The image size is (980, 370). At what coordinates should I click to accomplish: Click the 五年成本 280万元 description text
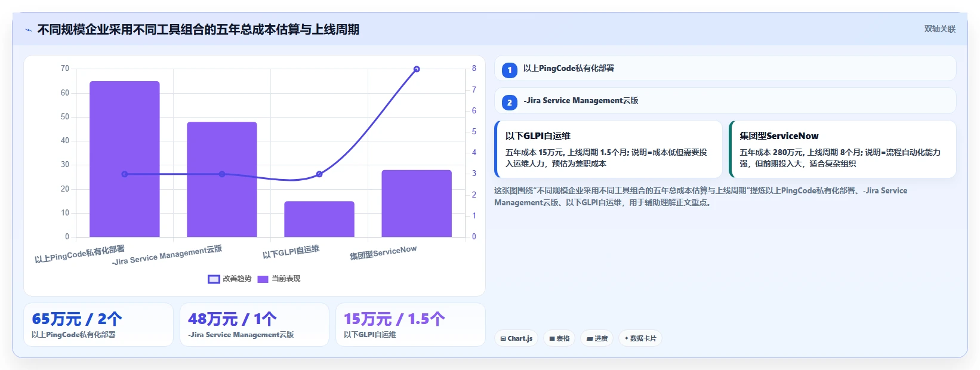[840, 158]
